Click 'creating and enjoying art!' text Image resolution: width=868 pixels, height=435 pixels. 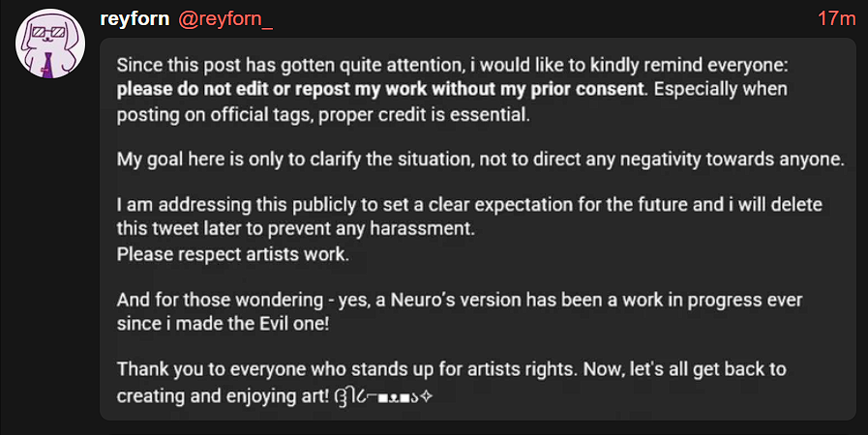(x=224, y=396)
